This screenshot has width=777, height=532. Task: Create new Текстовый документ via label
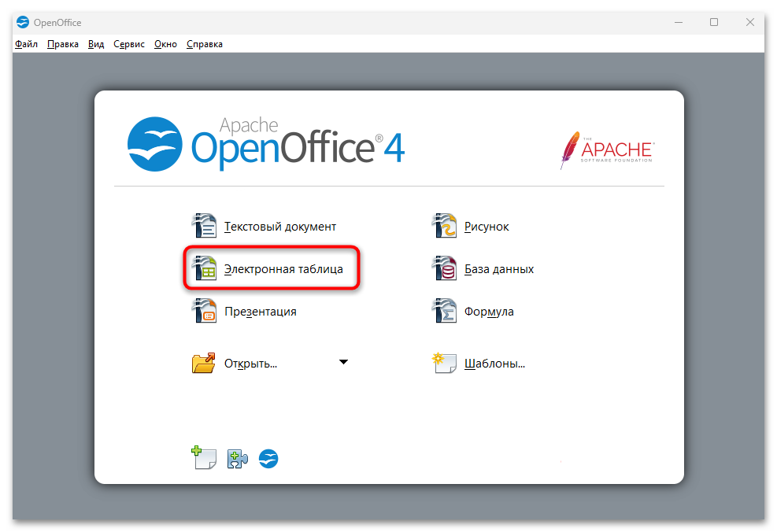[x=280, y=227]
